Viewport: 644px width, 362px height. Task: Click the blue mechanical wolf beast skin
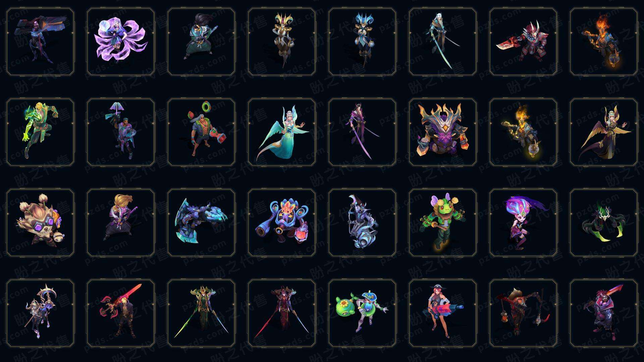click(x=201, y=223)
